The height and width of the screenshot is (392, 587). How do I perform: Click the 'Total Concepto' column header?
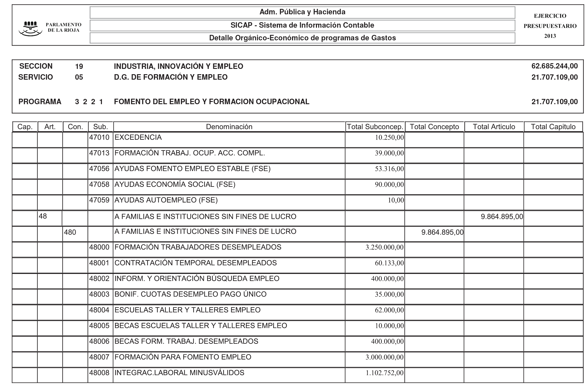click(434, 127)
